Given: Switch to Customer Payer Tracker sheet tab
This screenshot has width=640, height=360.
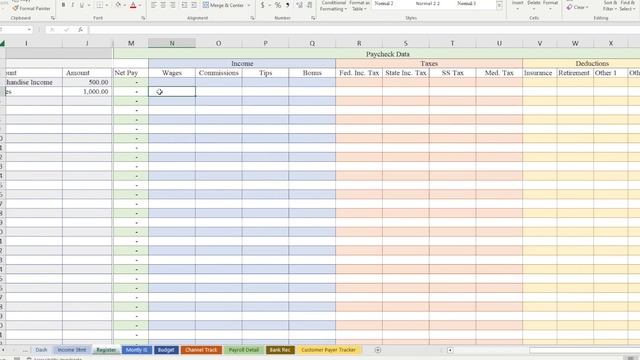Looking at the screenshot, I should (x=329, y=350).
